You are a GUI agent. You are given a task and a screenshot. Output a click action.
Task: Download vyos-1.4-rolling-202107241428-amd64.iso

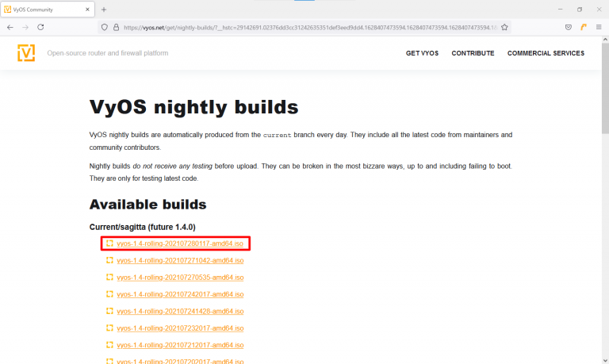[x=179, y=311]
